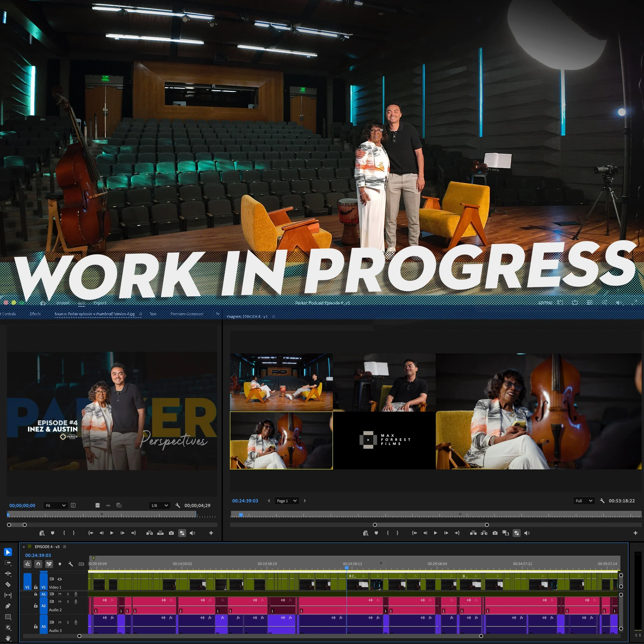The height and width of the screenshot is (644, 644).
Task: Click Lift in the Program monitor
Action: (473, 533)
